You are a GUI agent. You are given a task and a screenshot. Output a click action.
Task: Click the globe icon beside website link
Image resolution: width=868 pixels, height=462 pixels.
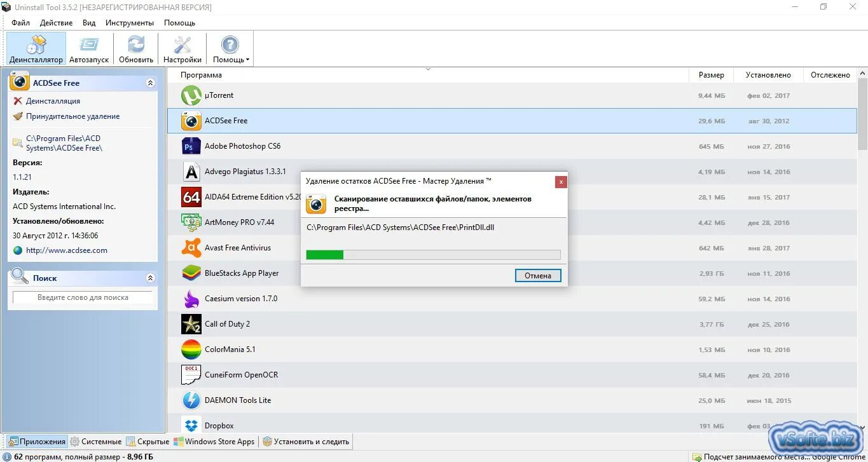18,250
